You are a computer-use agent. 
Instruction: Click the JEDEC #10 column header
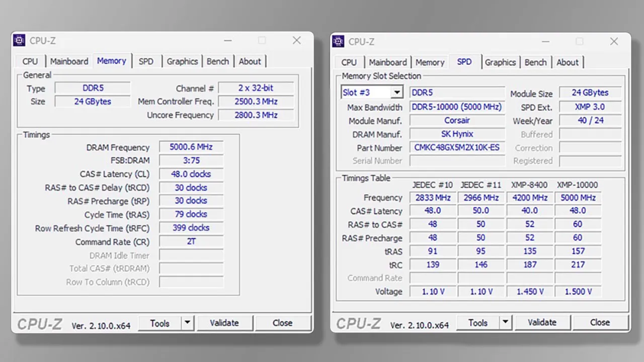point(433,185)
